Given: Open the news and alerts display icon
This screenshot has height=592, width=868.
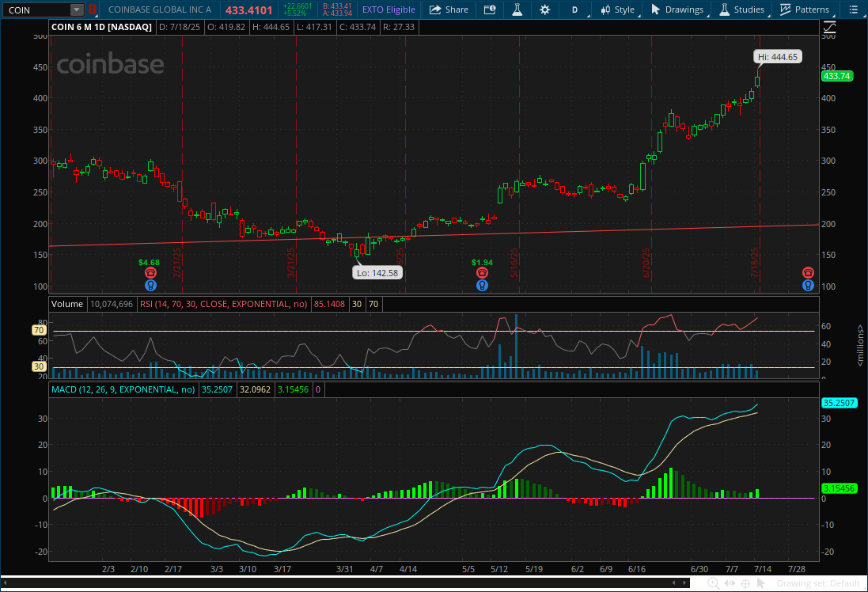Looking at the screenshot, I should click(x=489, y=9).
